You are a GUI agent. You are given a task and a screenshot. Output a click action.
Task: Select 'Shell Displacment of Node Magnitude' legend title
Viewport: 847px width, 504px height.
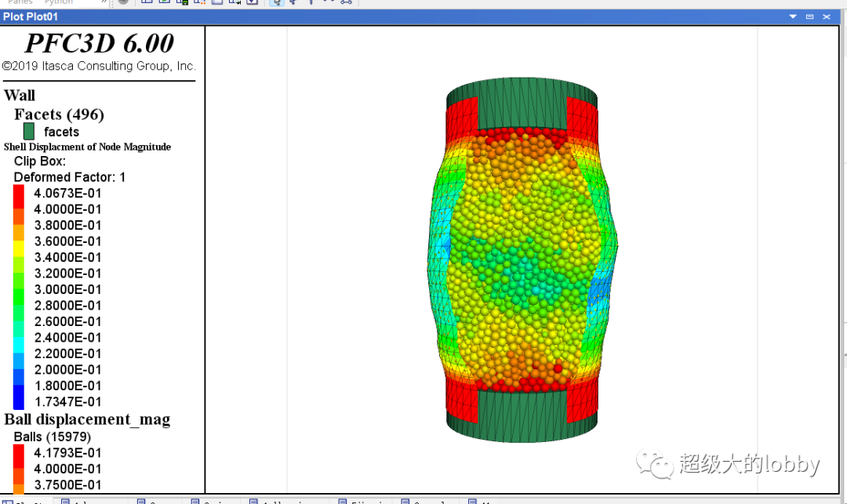(88, 147)
